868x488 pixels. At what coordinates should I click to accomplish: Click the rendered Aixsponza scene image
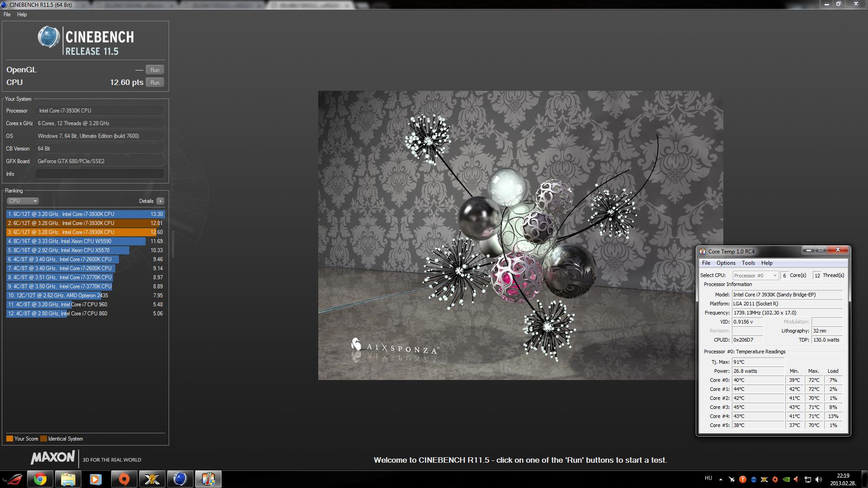pos(520,235)
